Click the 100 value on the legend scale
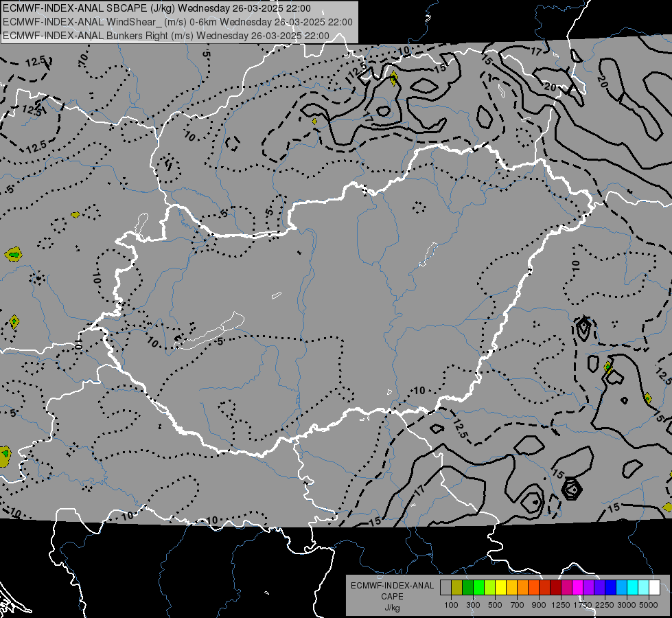Viewport: 672px width, 618px height. coord(451,605)
